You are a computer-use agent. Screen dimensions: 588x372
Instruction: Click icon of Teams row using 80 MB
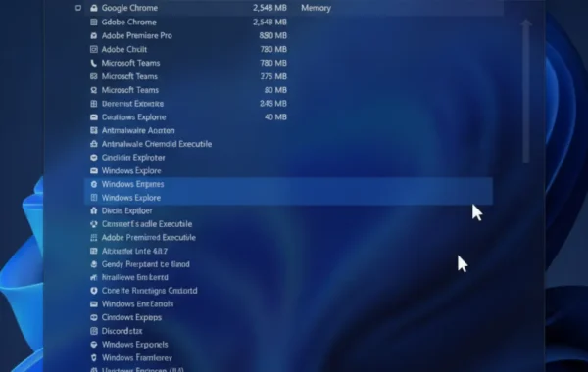(94, 90)
